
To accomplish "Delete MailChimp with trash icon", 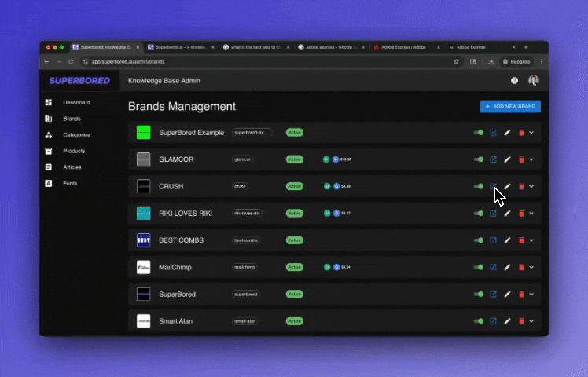I will point(521,268).
